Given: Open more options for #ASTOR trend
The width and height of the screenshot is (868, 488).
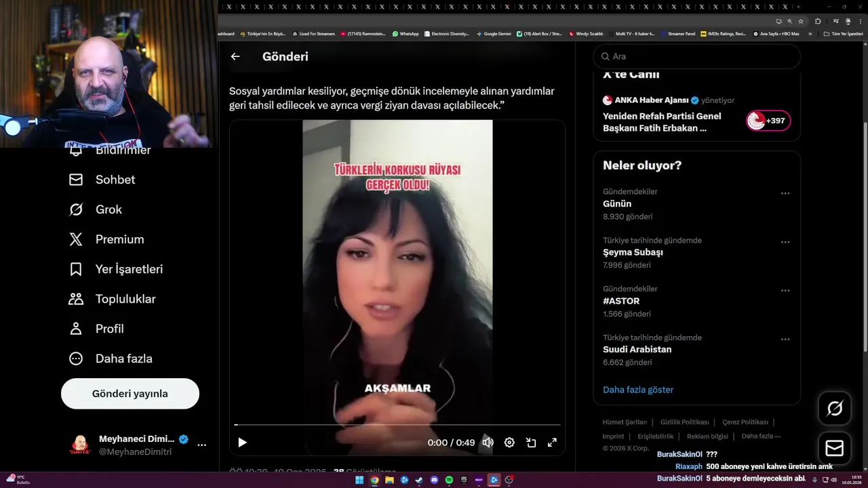Looking at the screenshot, I should coord(785,291).
